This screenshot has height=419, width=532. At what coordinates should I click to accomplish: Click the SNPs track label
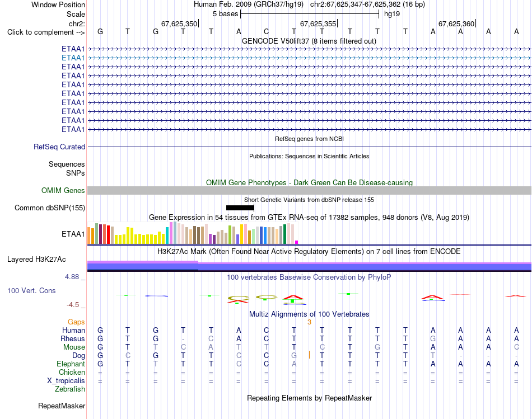pos(76,173)
